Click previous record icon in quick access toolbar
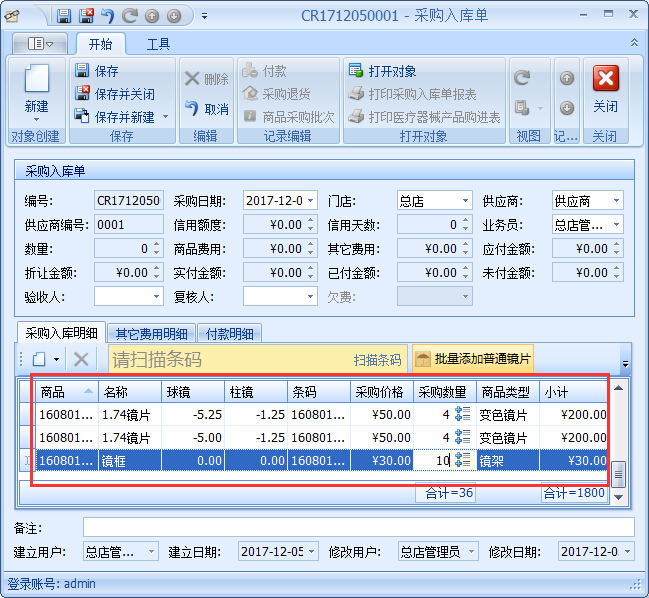Viewport: 649px width, 598px height. click(152, 16)
